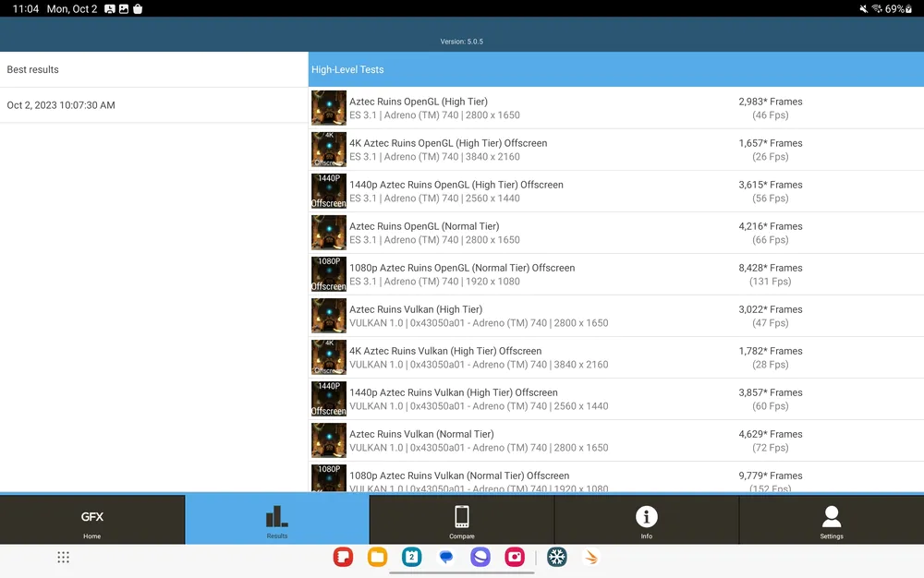Viewport: 924px width, 578px height.
Task: Click the 4,216* Frames score
Action: [x=771, y=226]
